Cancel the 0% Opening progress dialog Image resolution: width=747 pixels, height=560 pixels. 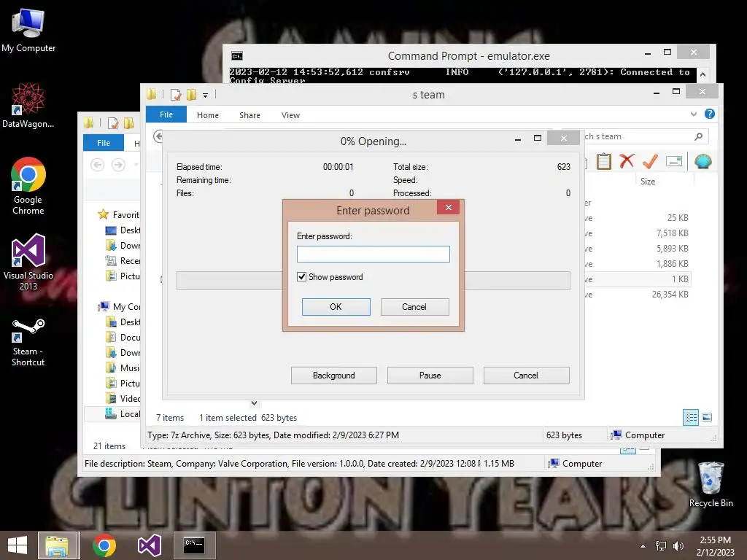point(526,376)
